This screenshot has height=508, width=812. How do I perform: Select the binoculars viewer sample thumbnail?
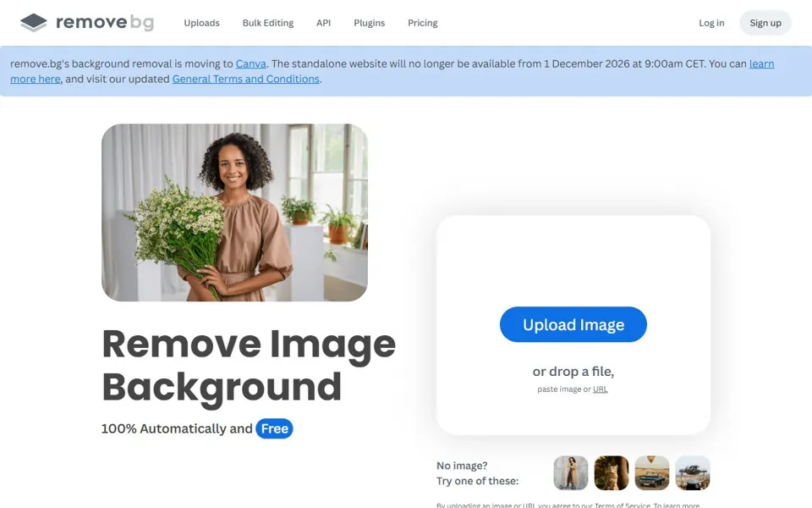point(693,472)
